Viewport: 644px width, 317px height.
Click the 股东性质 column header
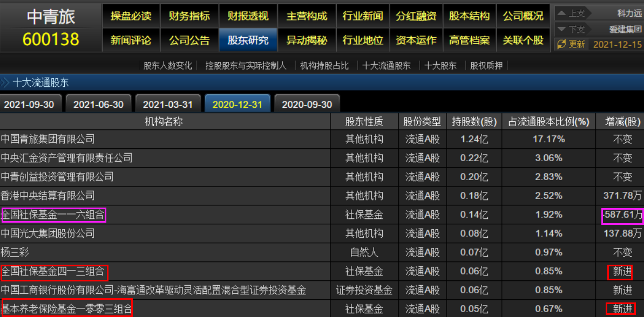pos(364,121)
